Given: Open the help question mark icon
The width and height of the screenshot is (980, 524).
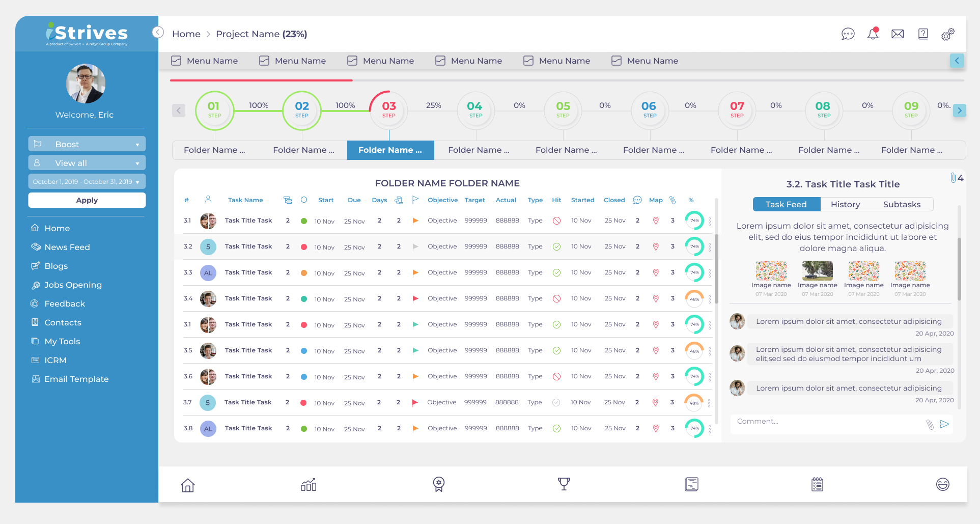Looking at the screenshot, I should pos(922,34).
